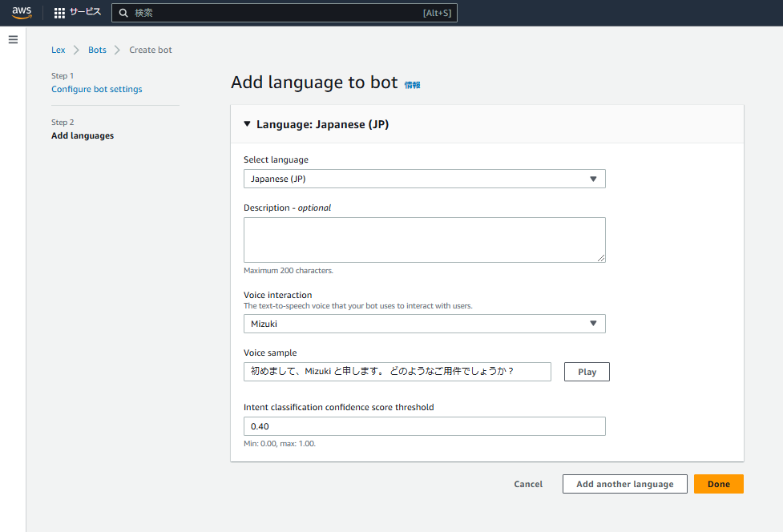Collapse the Language: Japanese (JP) section
This screenshot has height=532, width=783.
[247, 124]
